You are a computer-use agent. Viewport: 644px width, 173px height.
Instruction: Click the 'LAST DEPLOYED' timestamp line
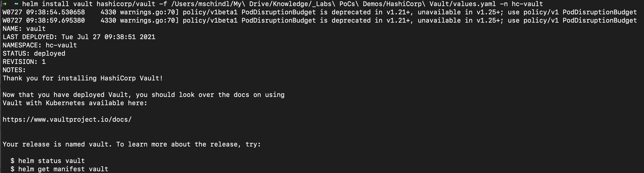[x=79, y=37]
